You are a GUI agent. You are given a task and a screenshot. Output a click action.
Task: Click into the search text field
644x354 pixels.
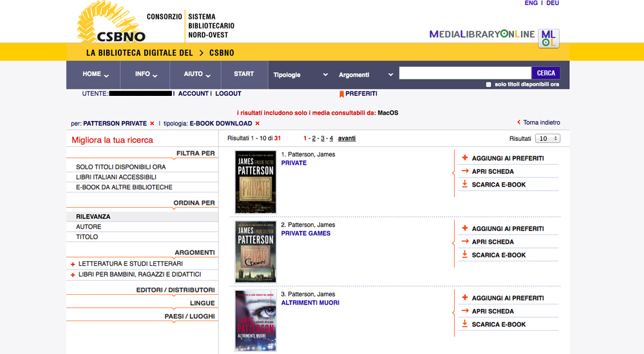pos(464,73)
